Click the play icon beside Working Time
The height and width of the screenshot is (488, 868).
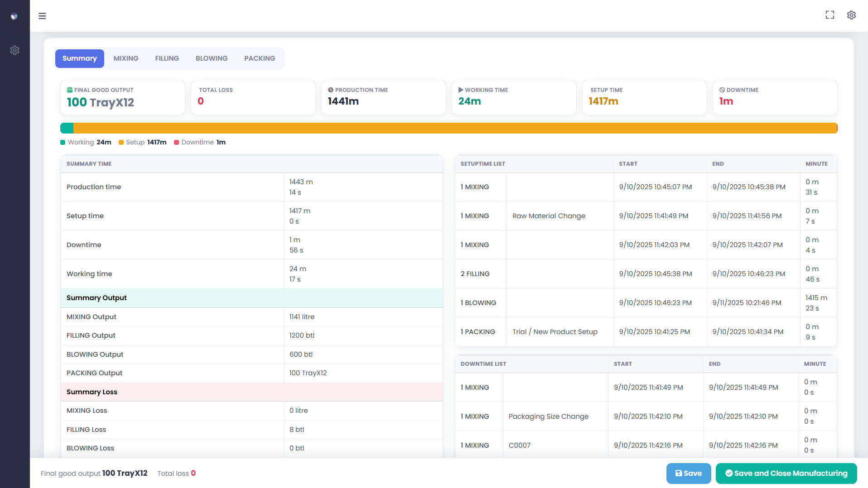pyautogui.click(x=461, y=90)
